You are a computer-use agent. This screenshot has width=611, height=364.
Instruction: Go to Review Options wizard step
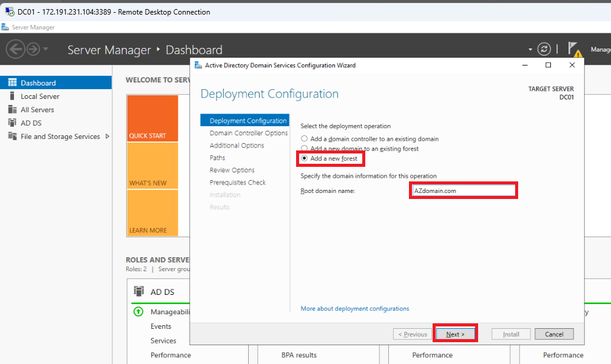pos(232,170)
